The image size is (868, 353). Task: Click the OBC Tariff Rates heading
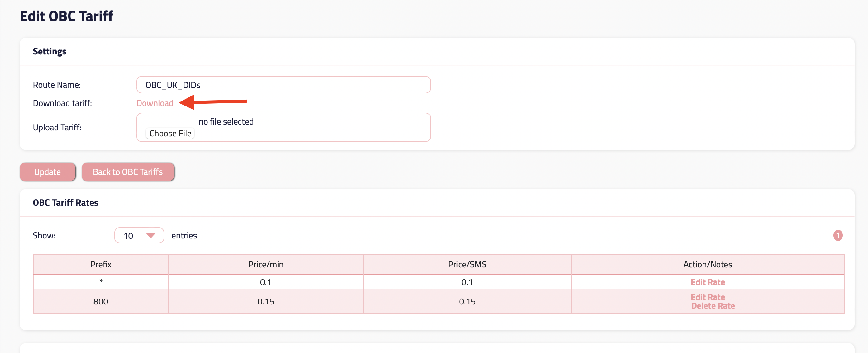point(65,203)
